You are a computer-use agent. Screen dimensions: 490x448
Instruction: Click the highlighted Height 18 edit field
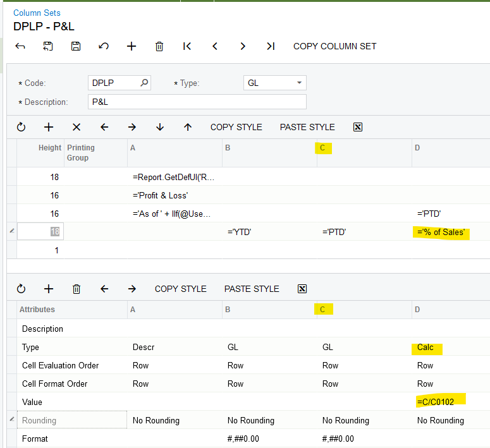point(40,231)
